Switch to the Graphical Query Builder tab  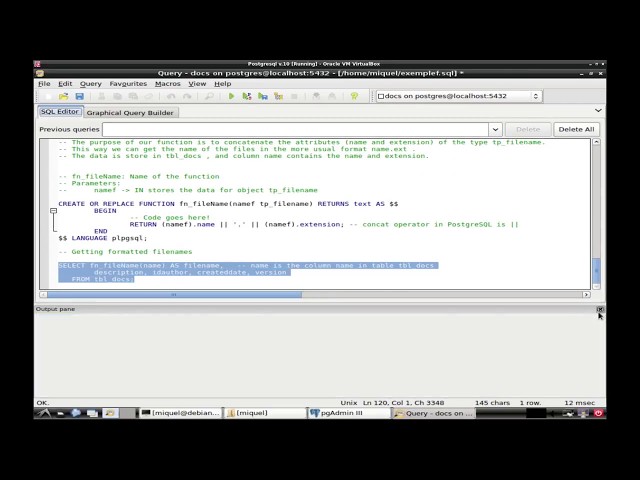tap(130, 113)
